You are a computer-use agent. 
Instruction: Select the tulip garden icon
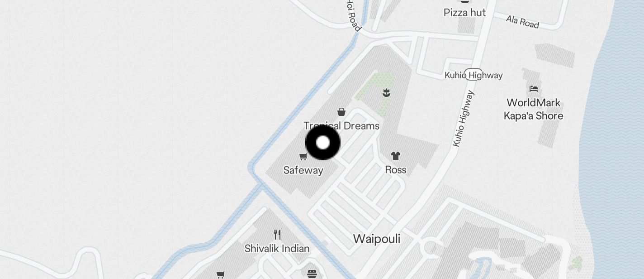pyautogui.click(x=386, y=93)
